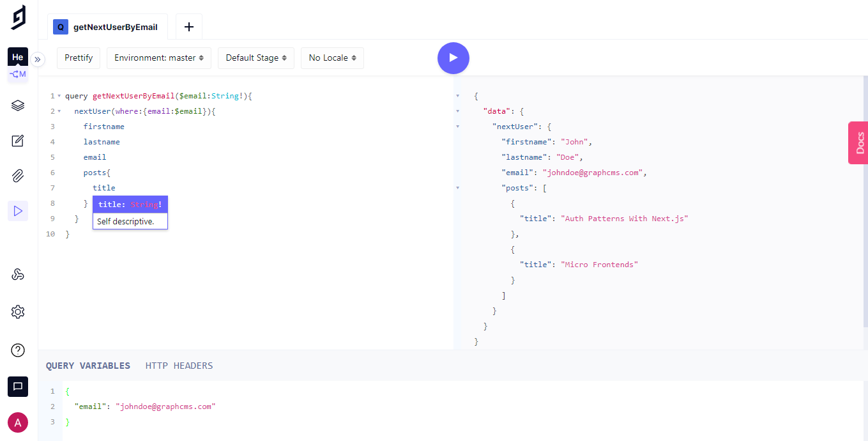Switch to the HTTP HEADERS tab

coord(179,366)
